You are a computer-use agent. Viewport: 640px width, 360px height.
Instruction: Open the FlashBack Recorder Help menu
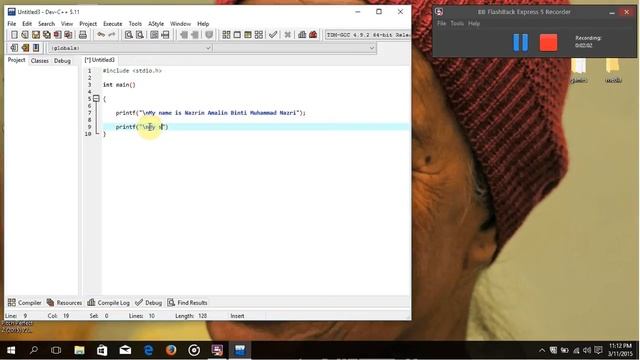coord(474,24)
